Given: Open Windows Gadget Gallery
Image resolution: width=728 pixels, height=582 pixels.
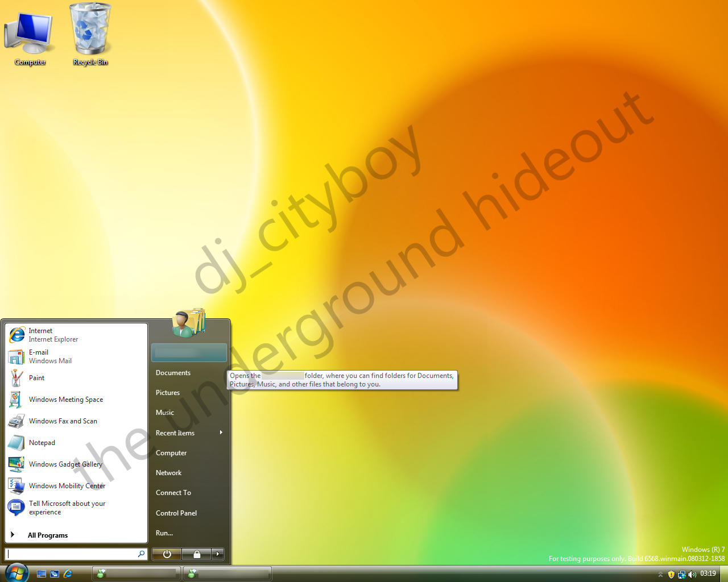Looking at the screenshot, I should click(76, 464).
